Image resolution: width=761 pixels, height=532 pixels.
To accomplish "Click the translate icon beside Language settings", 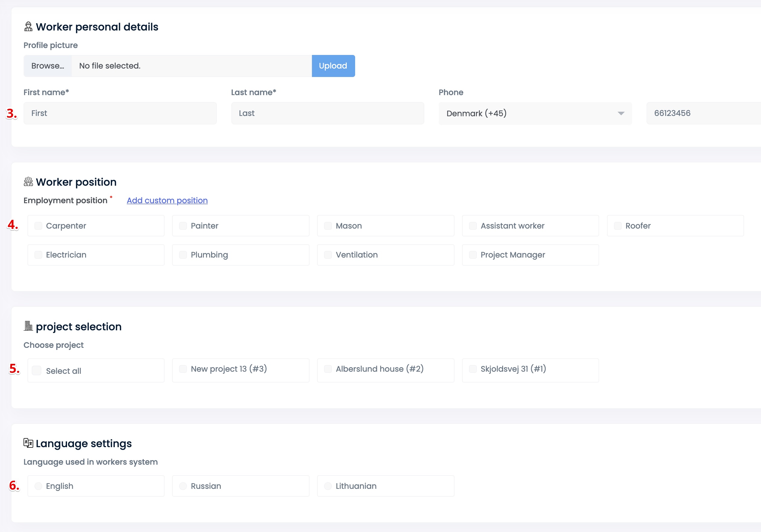I will click(x=28, y=443).
